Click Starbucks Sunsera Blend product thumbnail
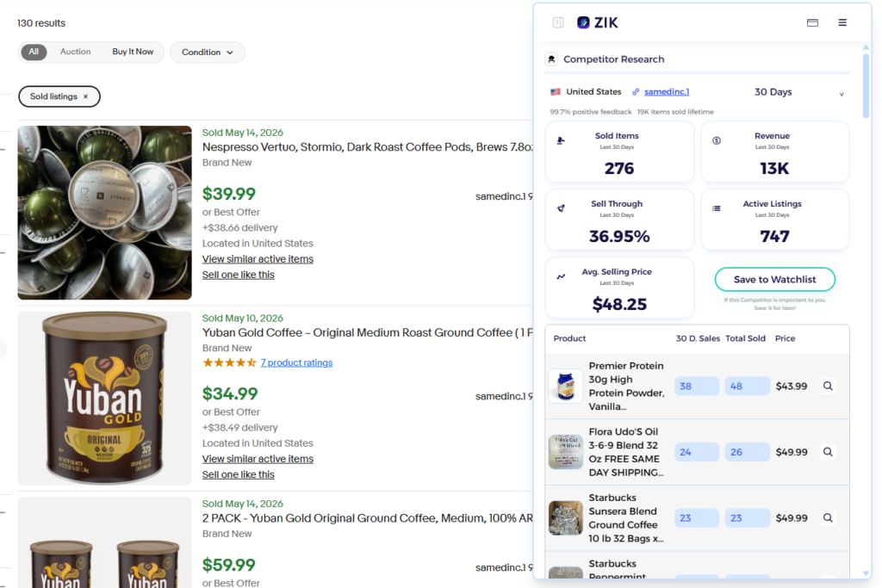This screenshot has height=588, width=882. point(565,517)
